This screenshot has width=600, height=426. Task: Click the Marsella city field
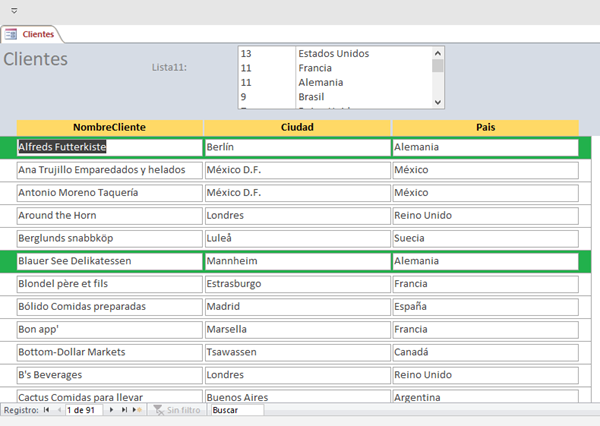coord(297,330)
